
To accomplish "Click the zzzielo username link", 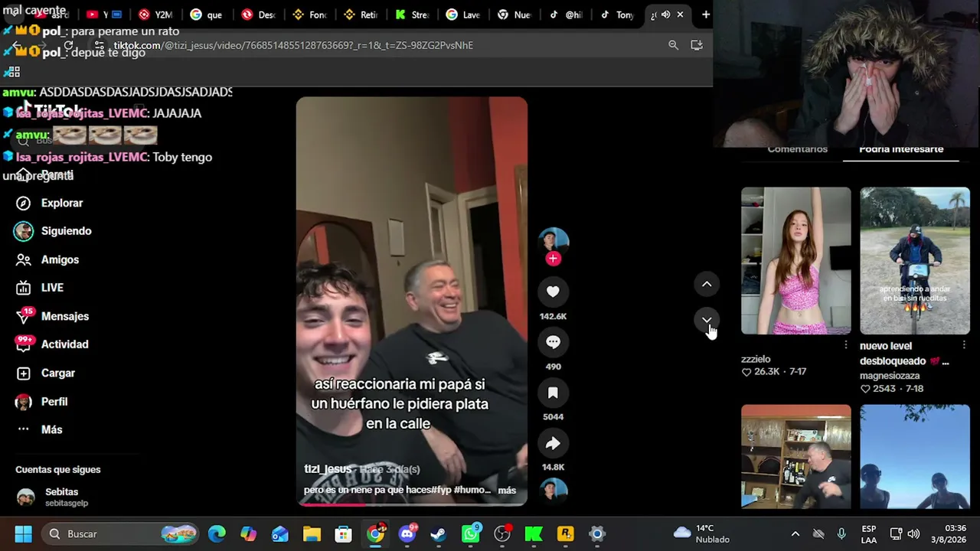I will point(756,359).
